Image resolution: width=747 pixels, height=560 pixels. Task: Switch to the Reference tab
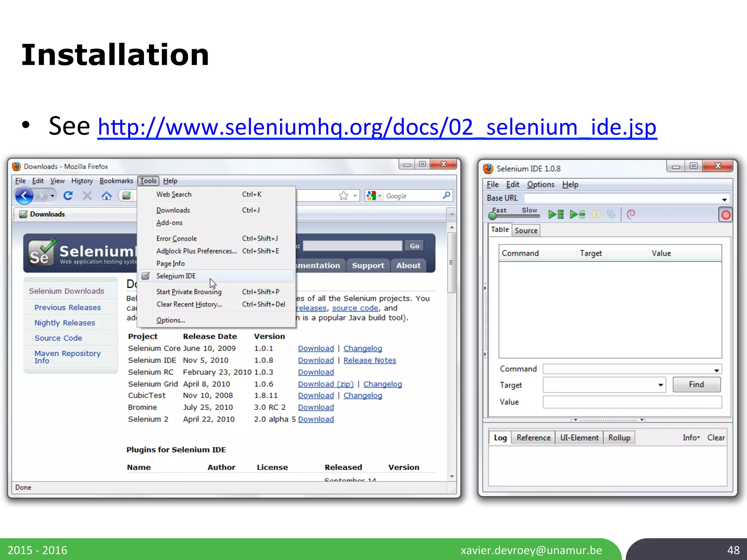[533, 437]
